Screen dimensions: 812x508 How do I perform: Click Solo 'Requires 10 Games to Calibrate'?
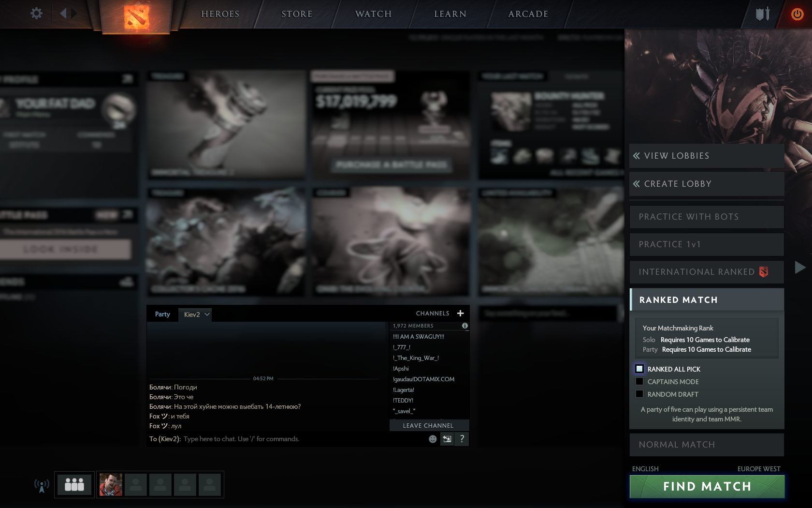[705, 340]
